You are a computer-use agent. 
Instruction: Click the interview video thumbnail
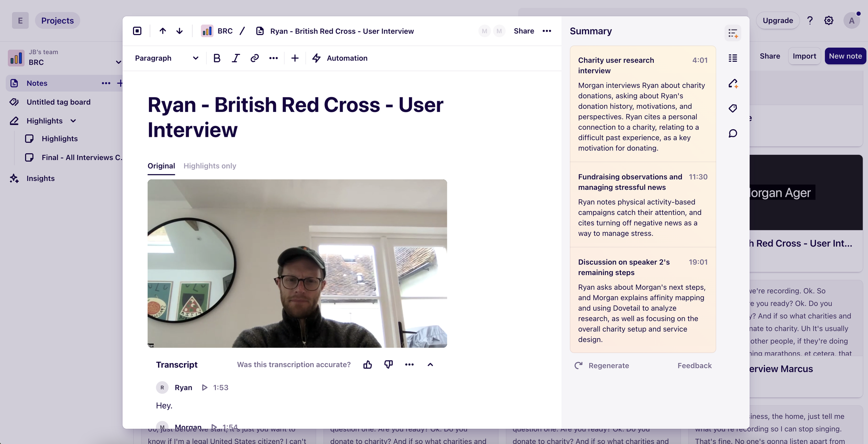click(x=297, y=263)
